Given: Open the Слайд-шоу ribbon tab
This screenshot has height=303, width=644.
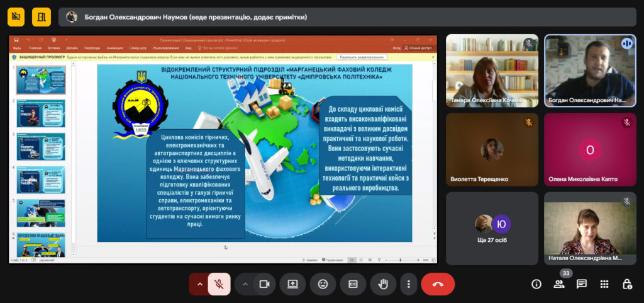Looking at the screenshot, I should pyautogui.click(x=138, y=48).
